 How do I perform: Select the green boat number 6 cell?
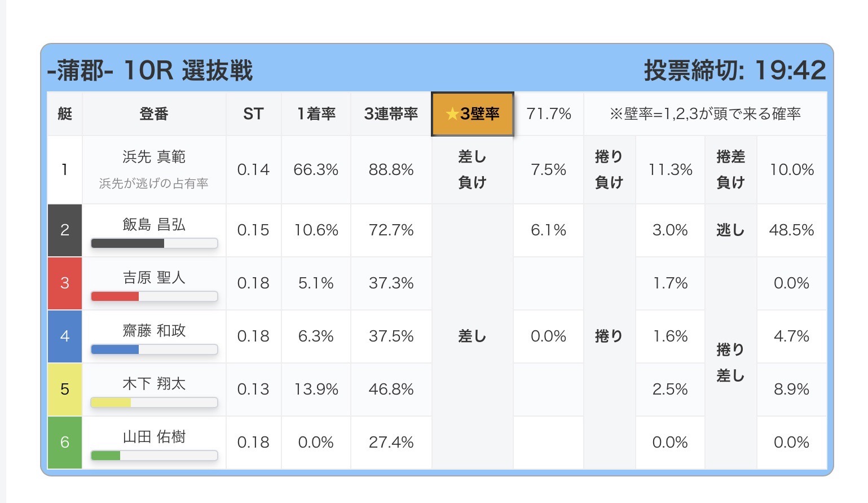click(65, 443)
